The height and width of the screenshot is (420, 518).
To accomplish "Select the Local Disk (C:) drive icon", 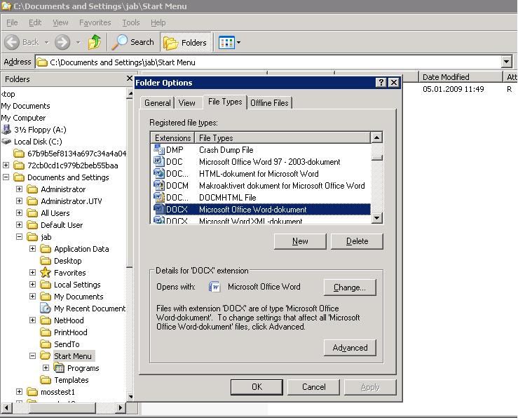I will pos(6,142).
